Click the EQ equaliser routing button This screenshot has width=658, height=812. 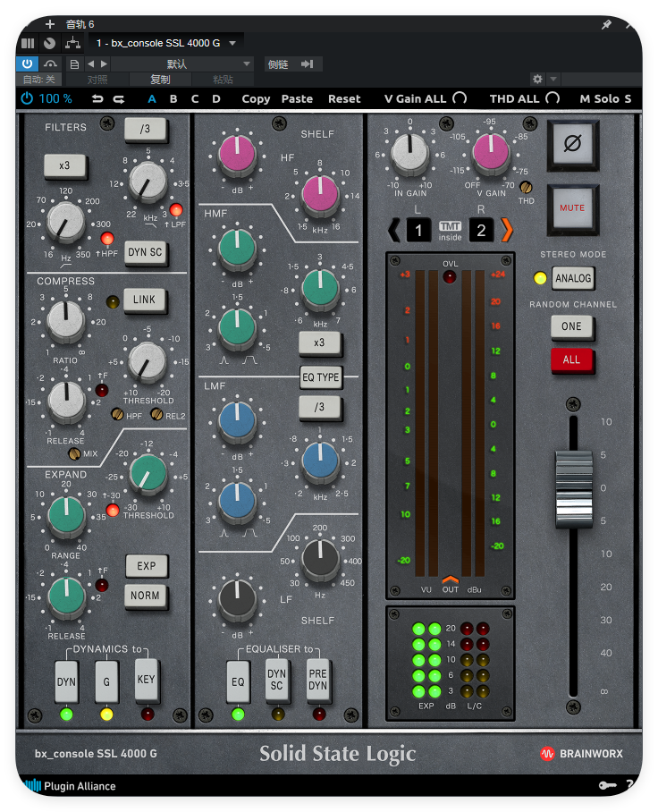[x=238, y=682]
